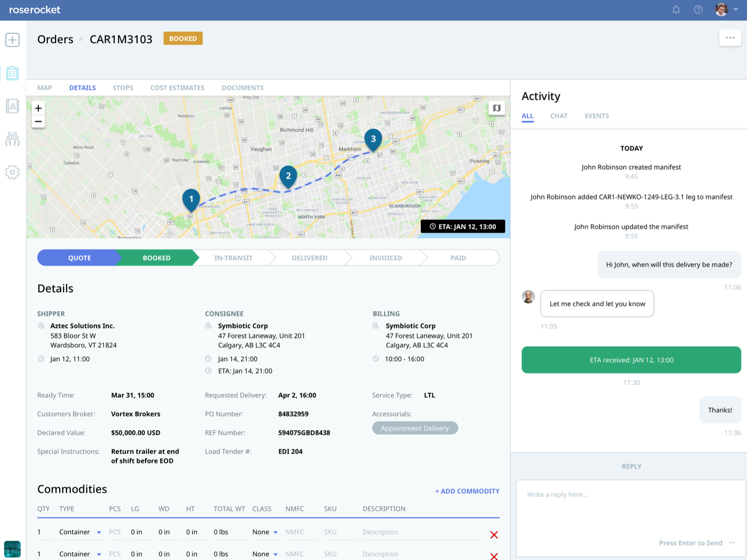Click the first commodity Description field
747x560 pixels.
pos(422,532)
